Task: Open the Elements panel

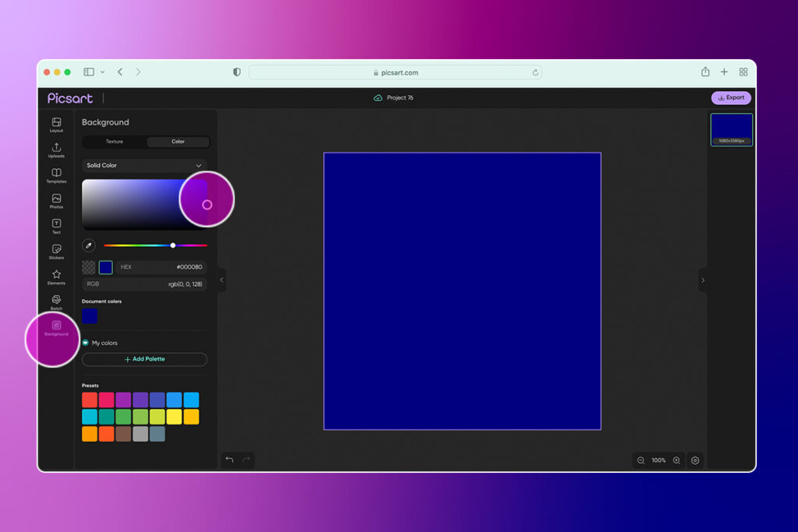Action: 56,277
